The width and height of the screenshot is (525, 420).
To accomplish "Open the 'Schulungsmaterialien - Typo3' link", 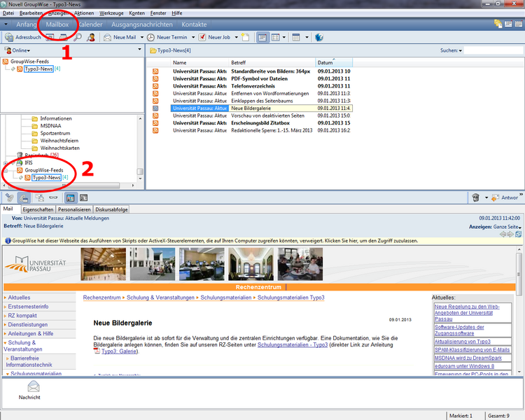I will click(293, 344).
